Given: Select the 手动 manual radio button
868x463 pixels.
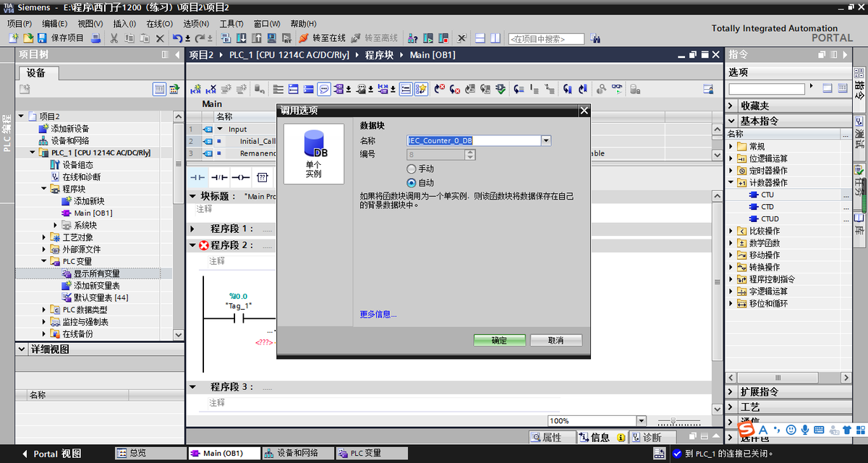Looking at the screenshot, I should [412, 169].
